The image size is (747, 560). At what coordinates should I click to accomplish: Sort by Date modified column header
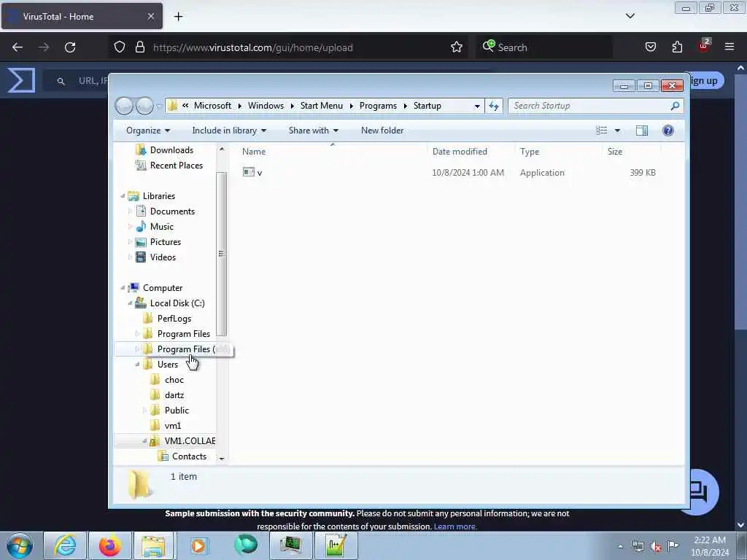point(471,152)
